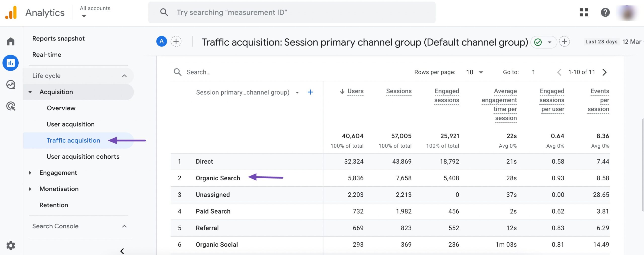The image size is (644, 255).
Task: Click the vertical scrollbar on the right
Action: pos(642,165)
